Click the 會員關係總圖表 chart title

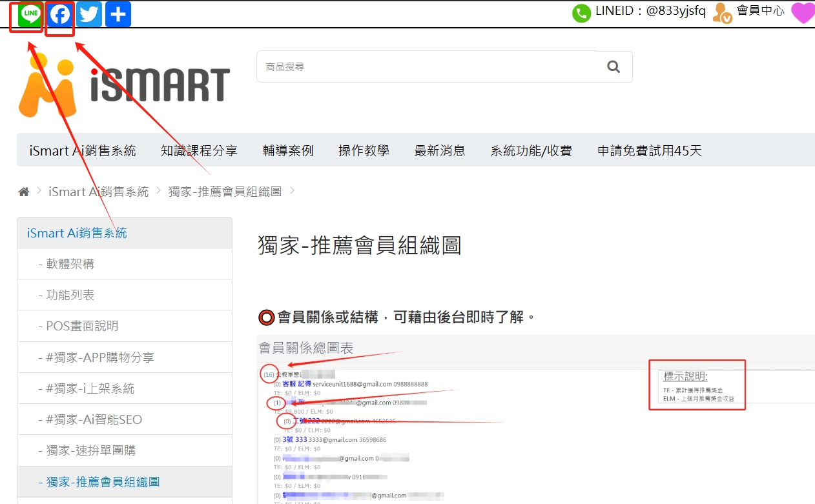(306, 348)
